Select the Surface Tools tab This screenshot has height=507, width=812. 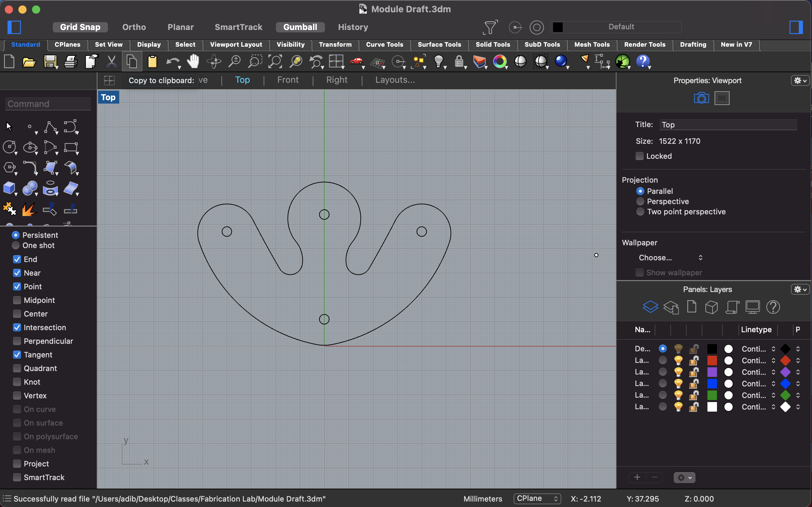tap(440, 44)
